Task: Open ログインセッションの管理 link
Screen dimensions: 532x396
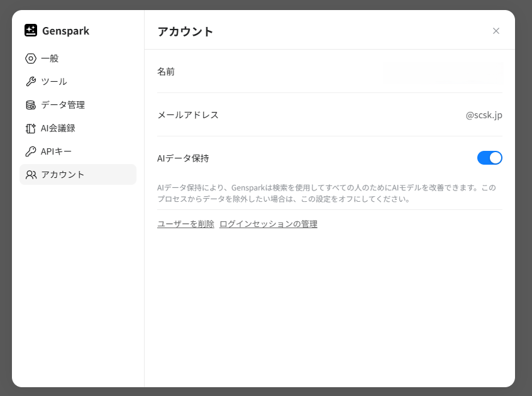Action: pos(268,224)
